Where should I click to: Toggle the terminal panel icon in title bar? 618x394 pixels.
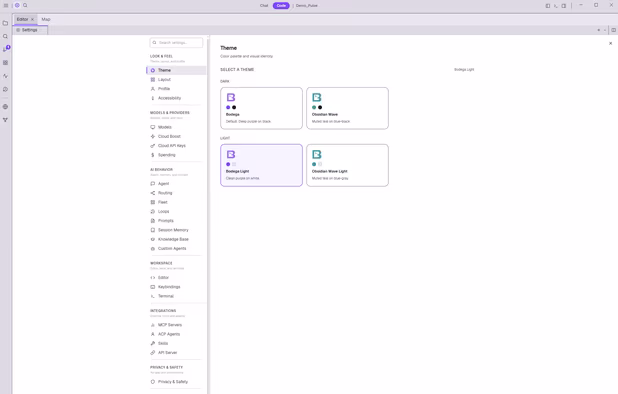(556, 6)
